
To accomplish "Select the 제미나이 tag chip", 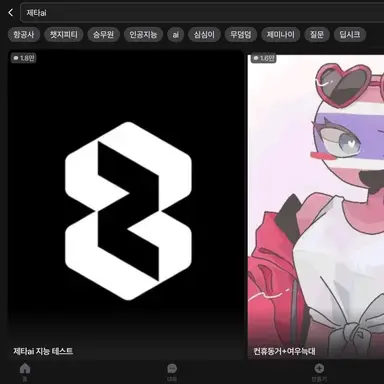I will 281,34.
